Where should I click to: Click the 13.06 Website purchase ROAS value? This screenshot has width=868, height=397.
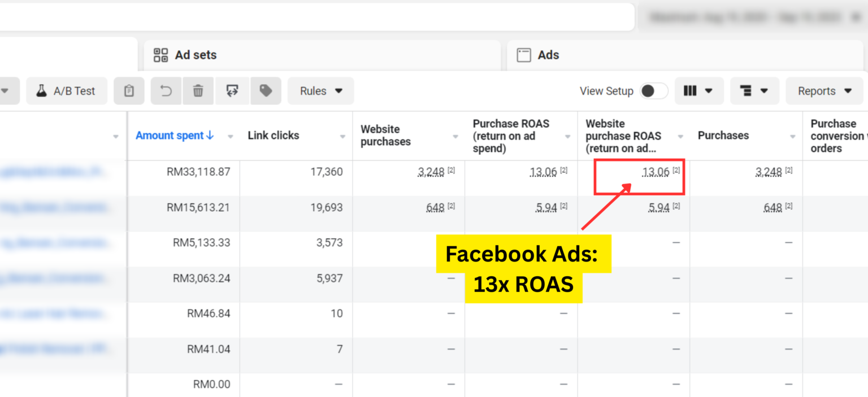click(x=656, y=172)
